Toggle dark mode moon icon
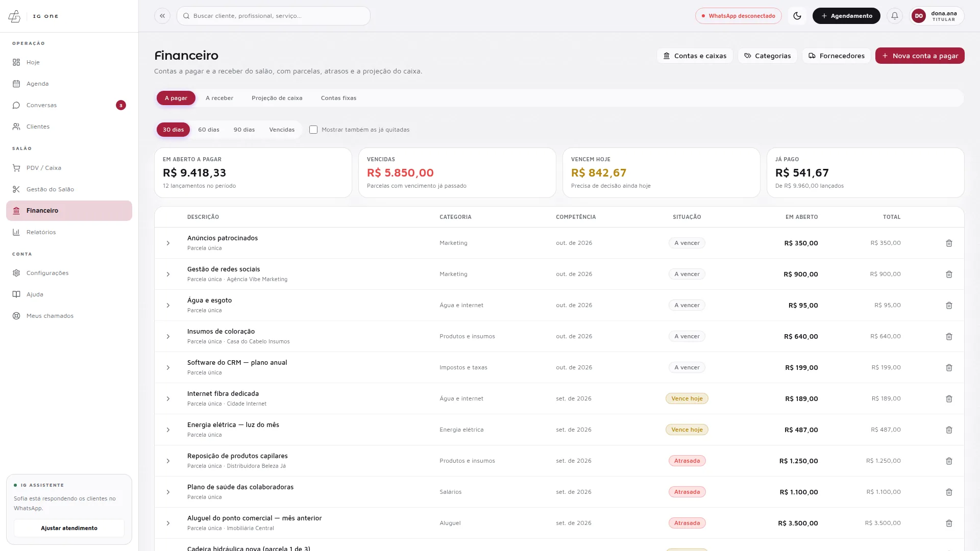 [x=797, y=16]
